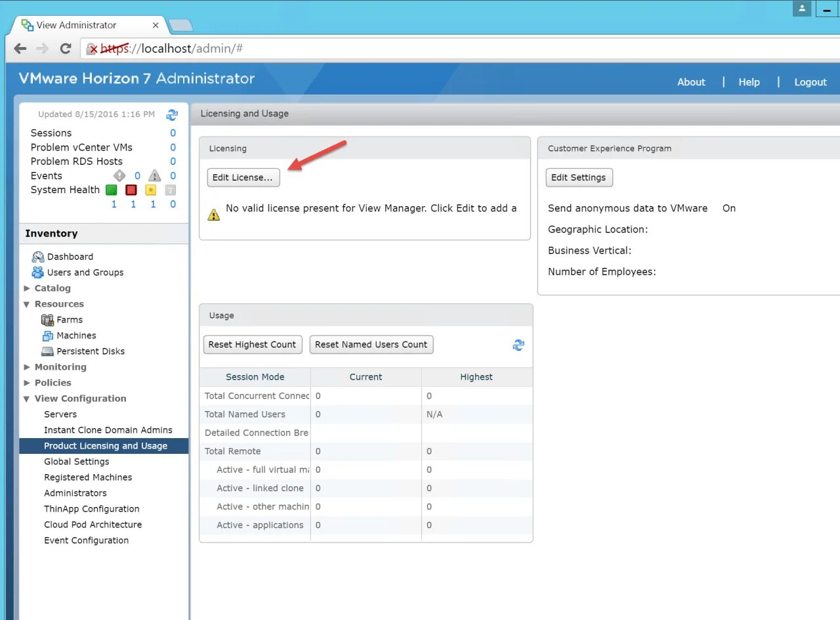Screen dimensions: 840x620
Task: Click the Total Concurrent Connections row
Action: 366,396
